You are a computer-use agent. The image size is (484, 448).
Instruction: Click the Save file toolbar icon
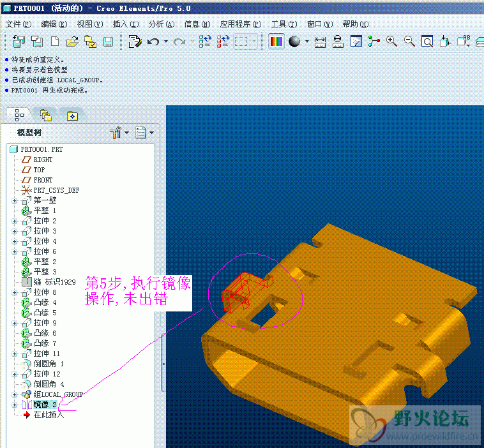point(108,41)
